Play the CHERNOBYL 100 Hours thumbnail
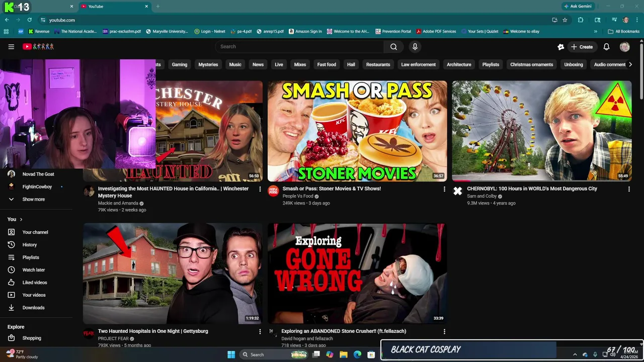 541,131
